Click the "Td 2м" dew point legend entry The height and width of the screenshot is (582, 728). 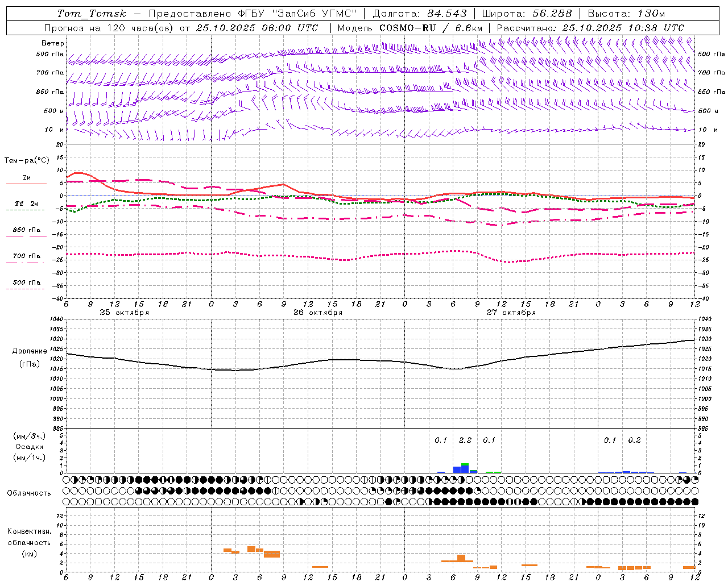26,203
